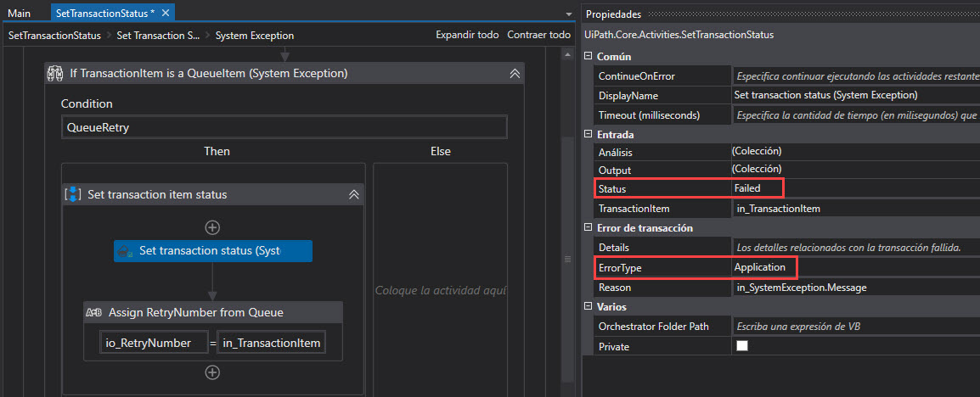Edit in_TransactionItem assign value field
Viewport: 980px width, 397px height.
(271, 343)
